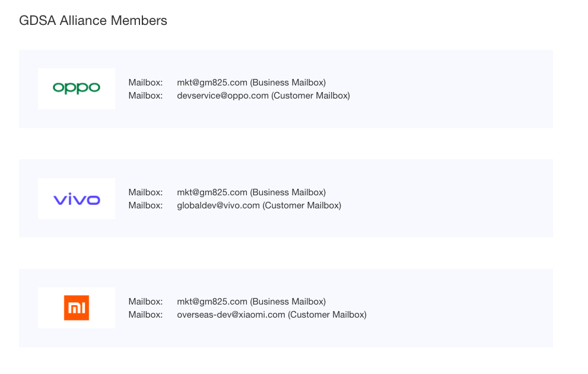Click mkt@gm825.com in the OPPO card
Viewport: 588px width, 374px height.
click(212, 83)
